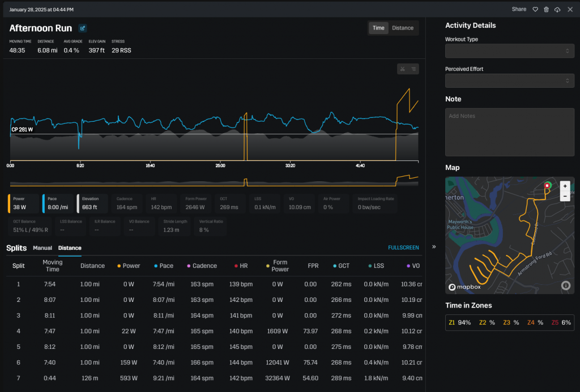Open splits table in FULLSCREEN
The image size is (580, 392).
click(403, 248)
